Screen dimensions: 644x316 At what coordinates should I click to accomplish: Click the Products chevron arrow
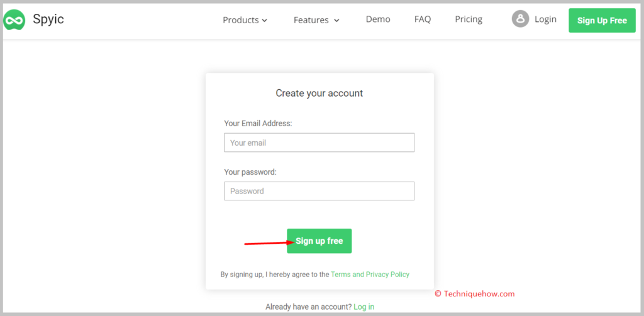tap(265, 21)
